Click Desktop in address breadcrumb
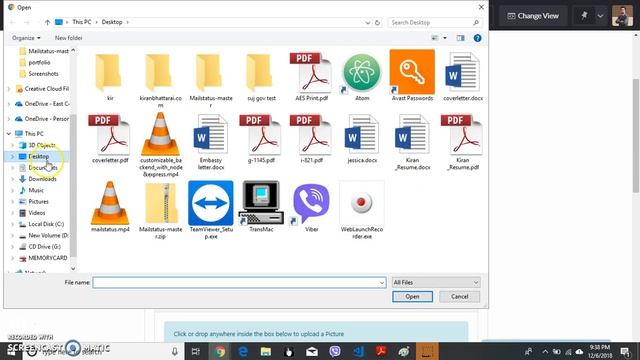This screenshot has height=360, width=640. point(112,22)
